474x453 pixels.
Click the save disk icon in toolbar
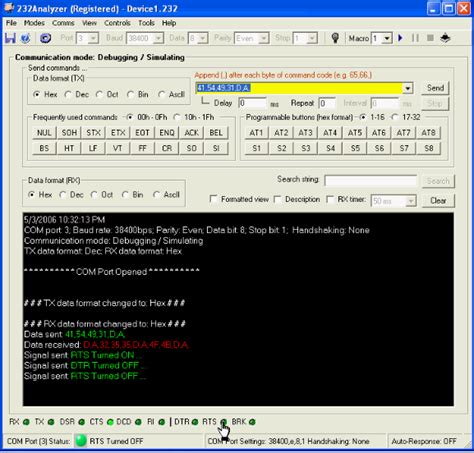point(10,38)
